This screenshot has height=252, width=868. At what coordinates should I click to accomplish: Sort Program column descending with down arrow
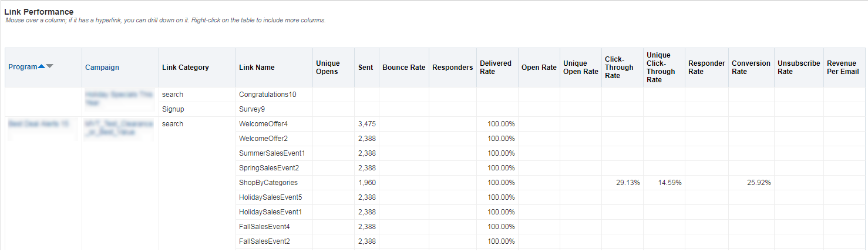50,66
